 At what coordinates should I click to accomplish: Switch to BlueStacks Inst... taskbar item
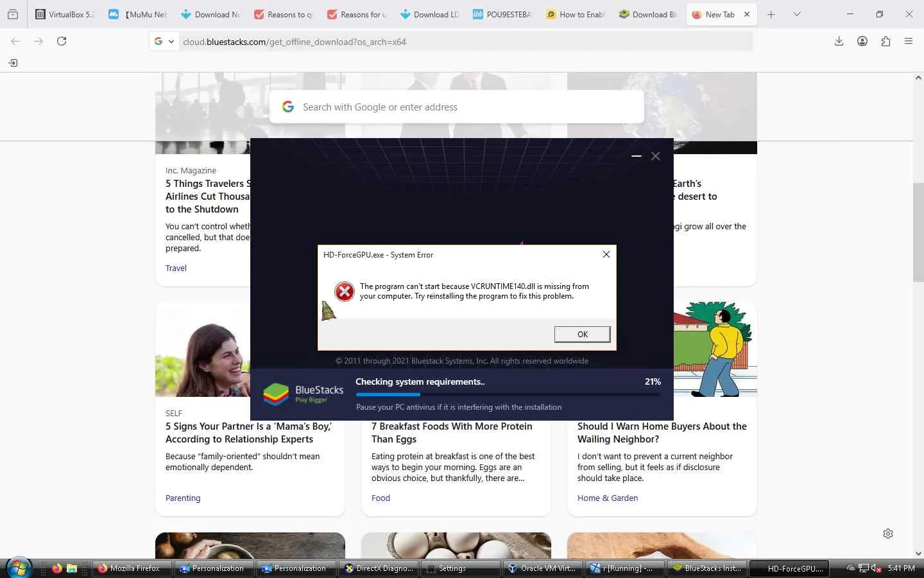[708, 568]
